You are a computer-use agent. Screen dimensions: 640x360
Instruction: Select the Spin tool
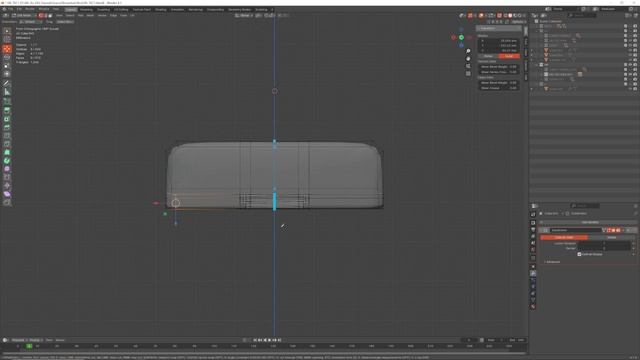coord(7,161)
